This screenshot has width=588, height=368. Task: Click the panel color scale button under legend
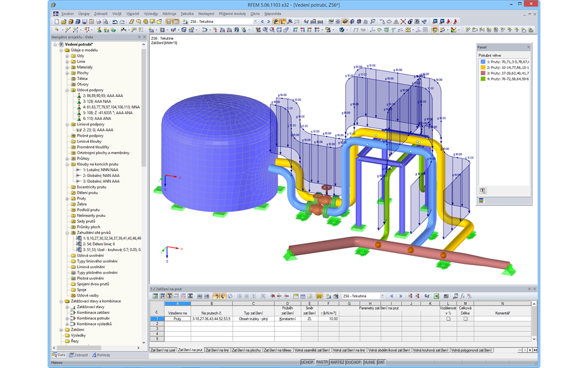click(481, 200)
